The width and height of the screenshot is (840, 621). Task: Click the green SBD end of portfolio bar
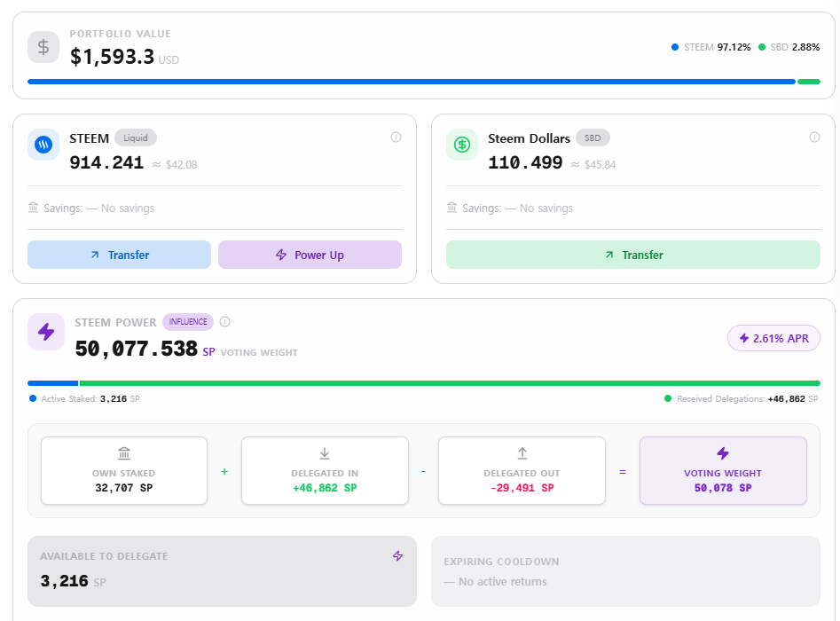(808, 82)
